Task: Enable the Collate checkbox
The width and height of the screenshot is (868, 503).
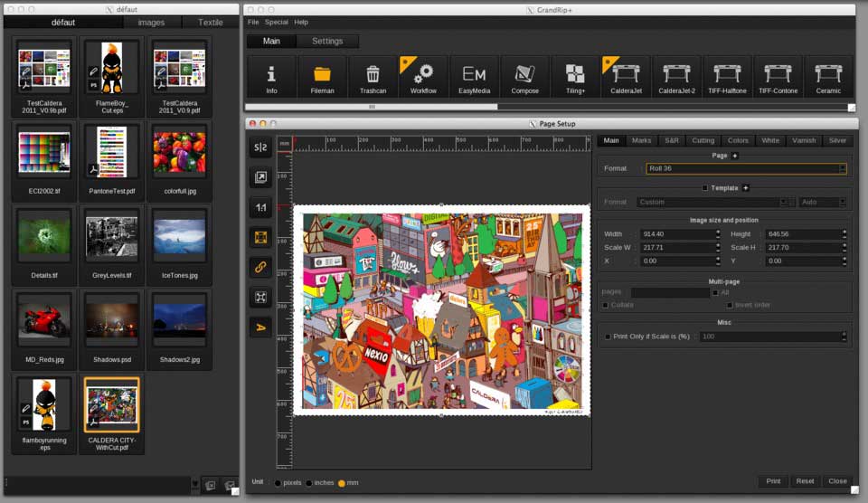Action: tap(605, 305)
